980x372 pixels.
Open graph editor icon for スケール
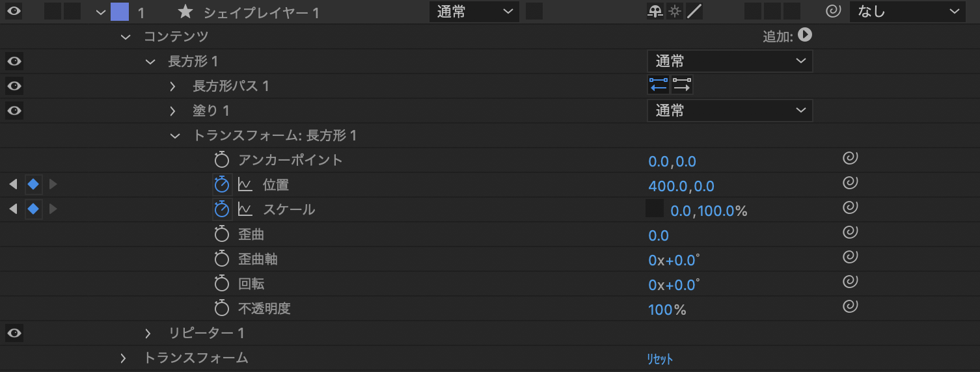245,210
